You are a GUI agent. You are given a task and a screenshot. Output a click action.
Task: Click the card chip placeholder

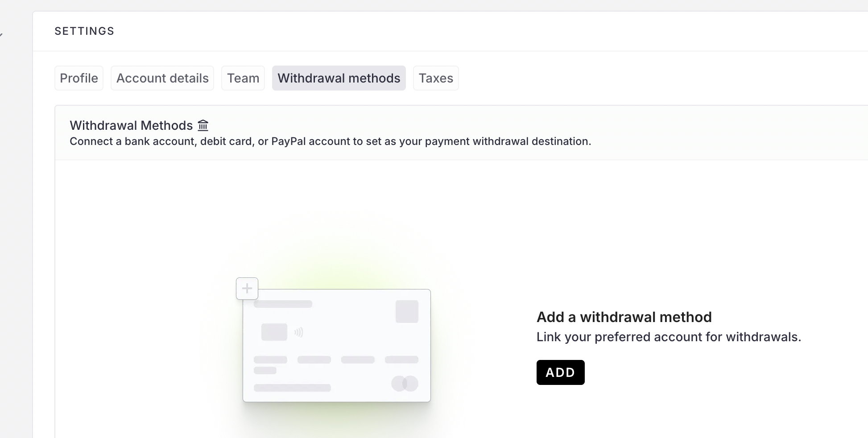[x=274, y=332]
